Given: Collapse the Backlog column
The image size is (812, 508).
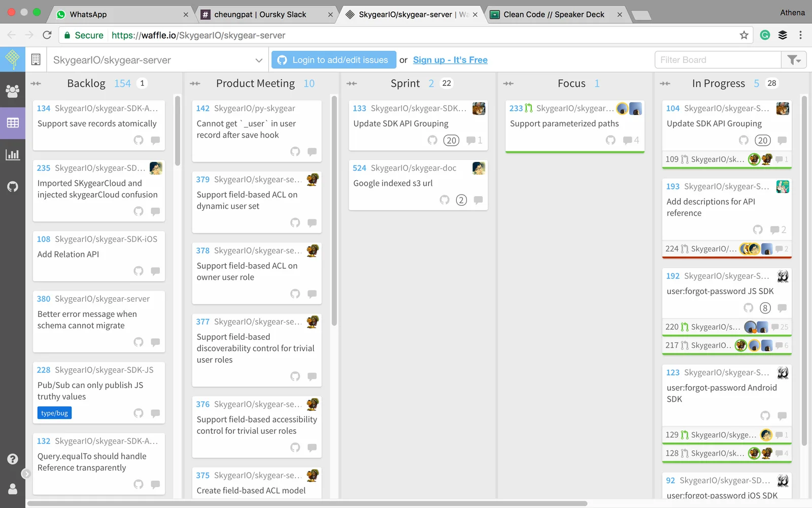Looking at the screenshot, I should click(x=36, y=84).
